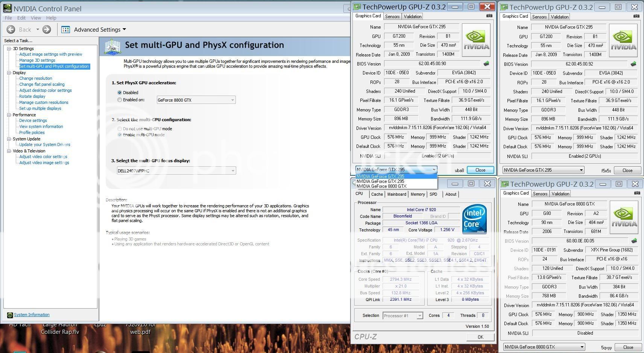Open 'Manage 3D settings' task
The width and height of the screenshot is (644, 353).
(x=37, y=60)
